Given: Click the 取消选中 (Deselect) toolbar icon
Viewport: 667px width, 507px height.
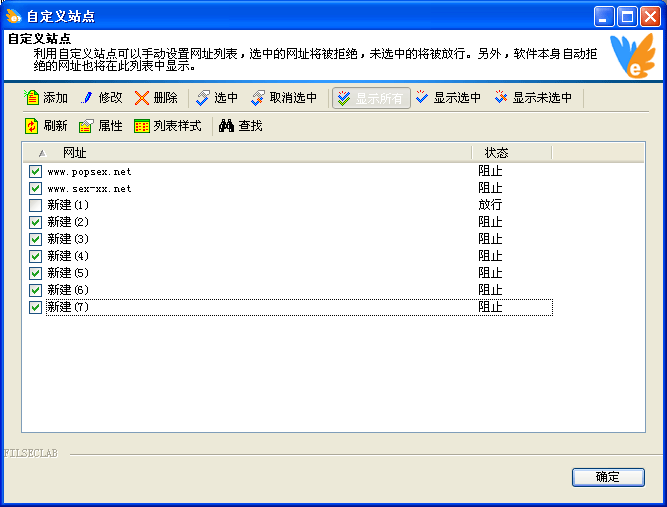Looking at the screenshot, I should point(258,98).
